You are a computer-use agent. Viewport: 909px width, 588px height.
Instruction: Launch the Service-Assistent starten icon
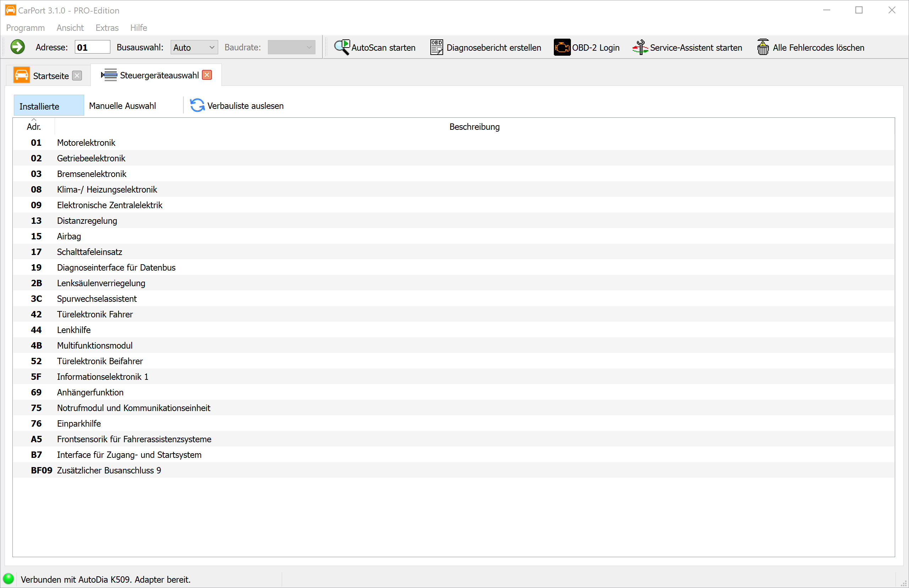(x=640, y=47)
